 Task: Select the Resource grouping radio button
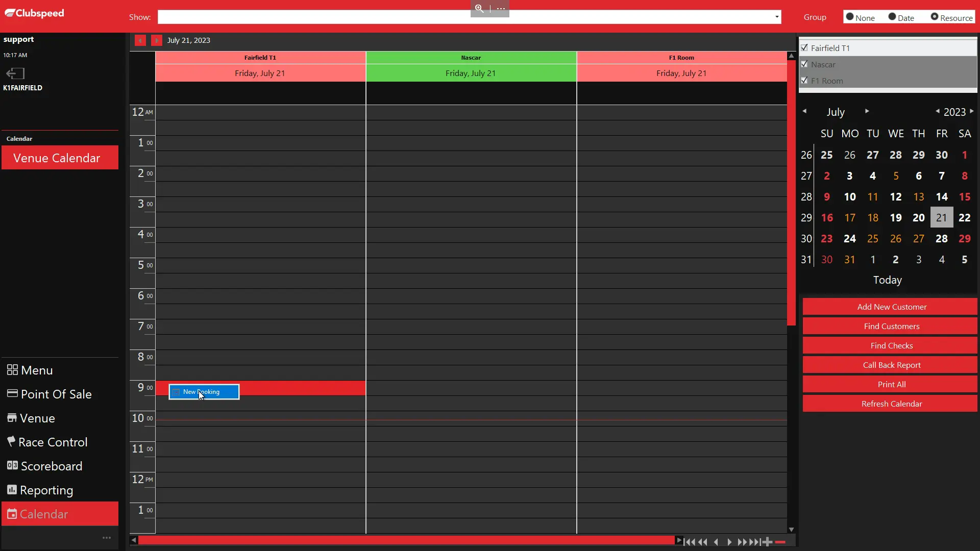pos(935,17)
